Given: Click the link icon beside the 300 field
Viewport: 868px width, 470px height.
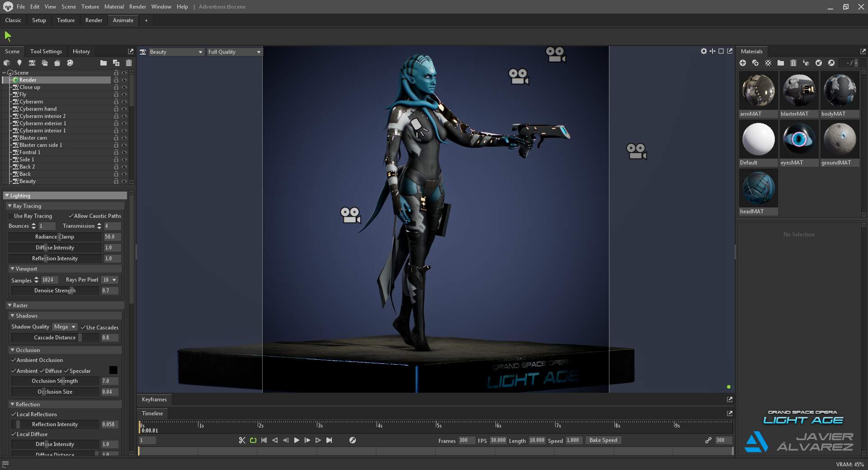Looking at the screenshot, I should 708,440.
